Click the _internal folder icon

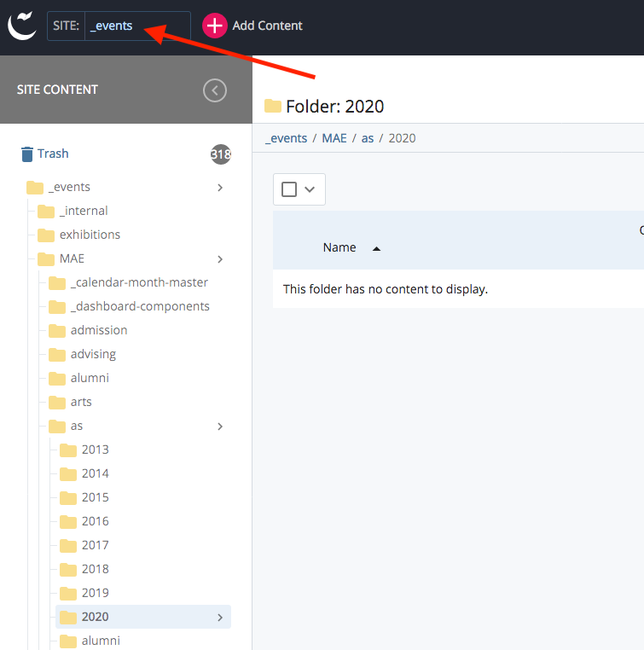pyautogui.click(x=46, y=211)
